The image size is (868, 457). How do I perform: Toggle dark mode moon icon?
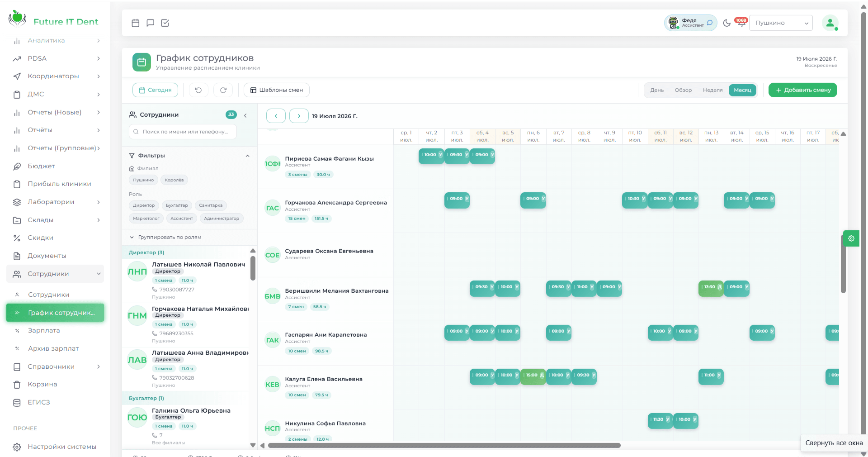pos(727,23)
